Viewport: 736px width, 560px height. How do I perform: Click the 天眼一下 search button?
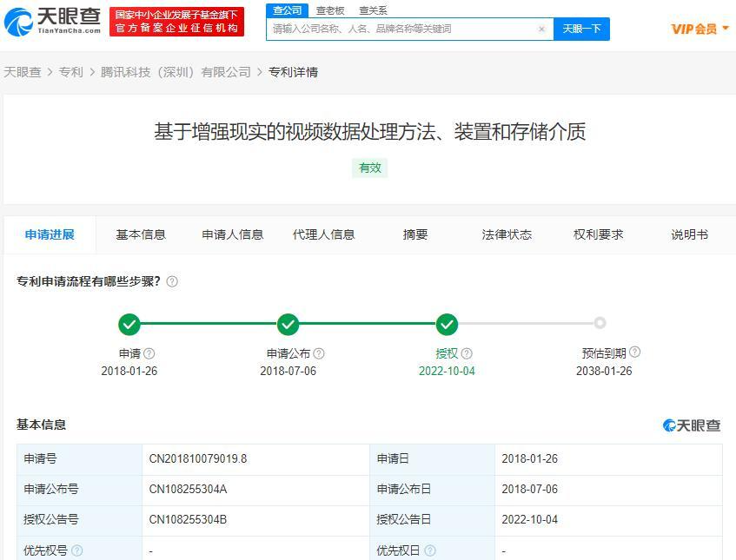point(581,29)
